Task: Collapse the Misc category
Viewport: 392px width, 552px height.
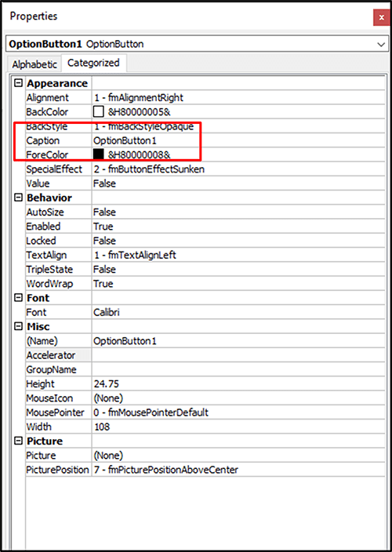Action: pos(18,327)
